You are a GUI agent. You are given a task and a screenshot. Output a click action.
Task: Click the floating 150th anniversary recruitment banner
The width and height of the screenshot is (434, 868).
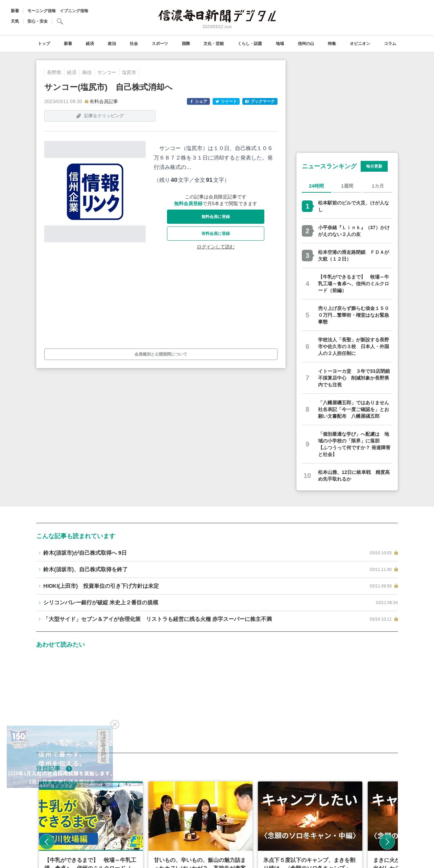pyautogui.click(x=60, y=756)
